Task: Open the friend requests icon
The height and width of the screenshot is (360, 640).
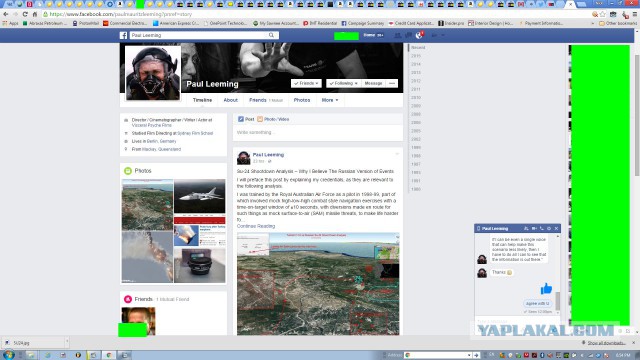Action: (398, 36)
